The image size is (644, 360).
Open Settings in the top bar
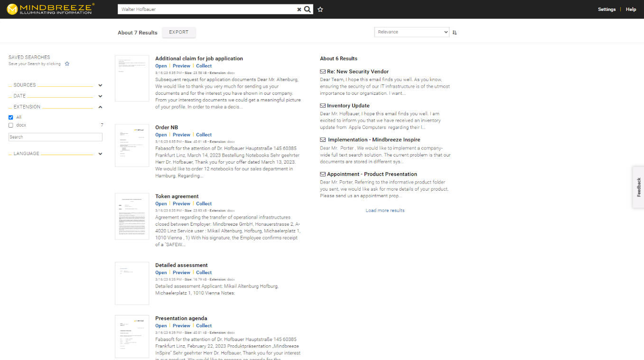coord(607,9)
